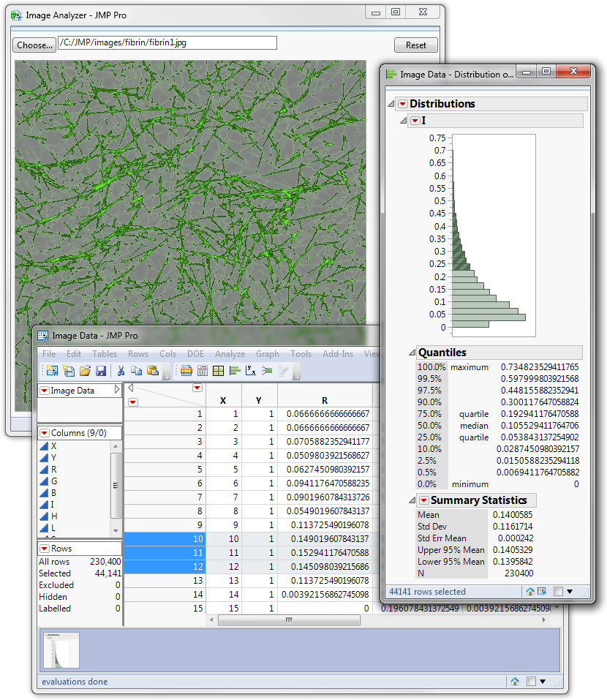
Task: Click New Data Table icon in toolbar
Action: 52,371
